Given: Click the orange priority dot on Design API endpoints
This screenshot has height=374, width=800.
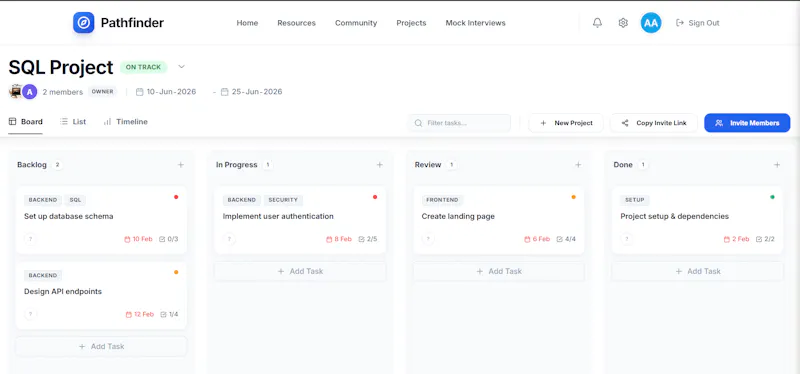Looking at the screenshot, I should [x=176, y=272].
